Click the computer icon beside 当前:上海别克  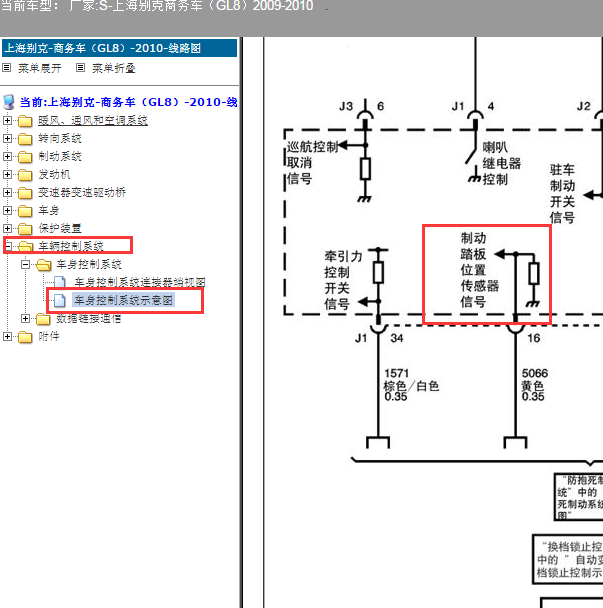[9, 102]
